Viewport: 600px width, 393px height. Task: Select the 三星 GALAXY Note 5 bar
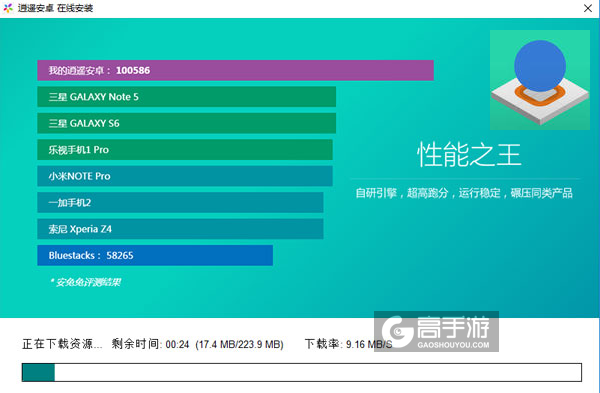[186, 97]
